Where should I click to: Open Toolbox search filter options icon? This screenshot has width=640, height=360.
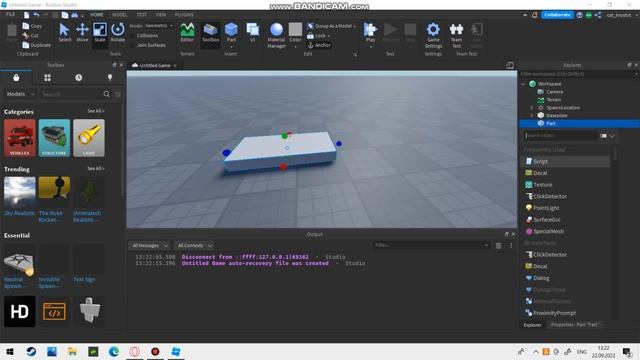pyautogui.click(x=118, y=94)
